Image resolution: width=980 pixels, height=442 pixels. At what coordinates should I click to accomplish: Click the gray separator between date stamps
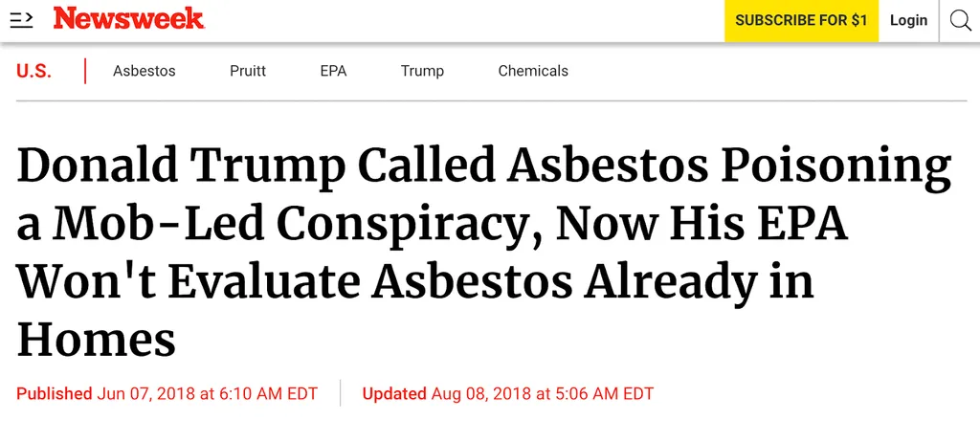pos(340,393)
